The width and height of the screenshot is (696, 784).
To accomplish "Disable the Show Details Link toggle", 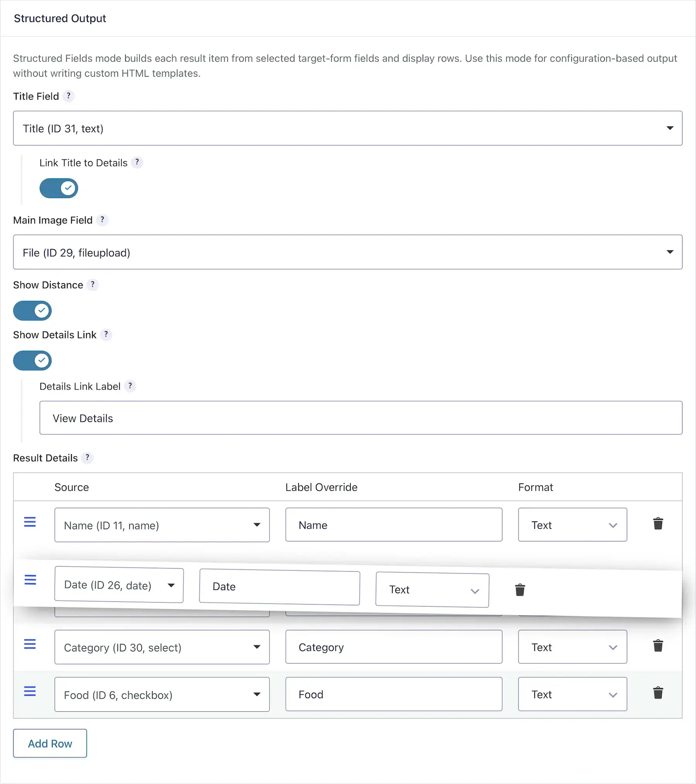I will [x=32, y=360].
